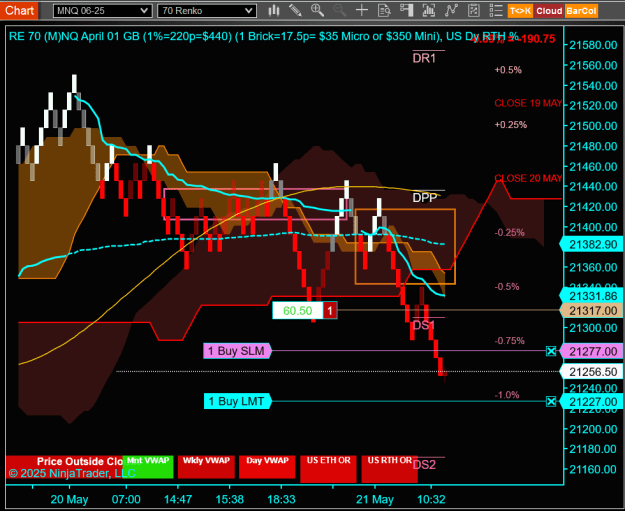This screenshot has width=625, height=511.
Task: Click the Day VWAP status box
Action: (267, 466)
